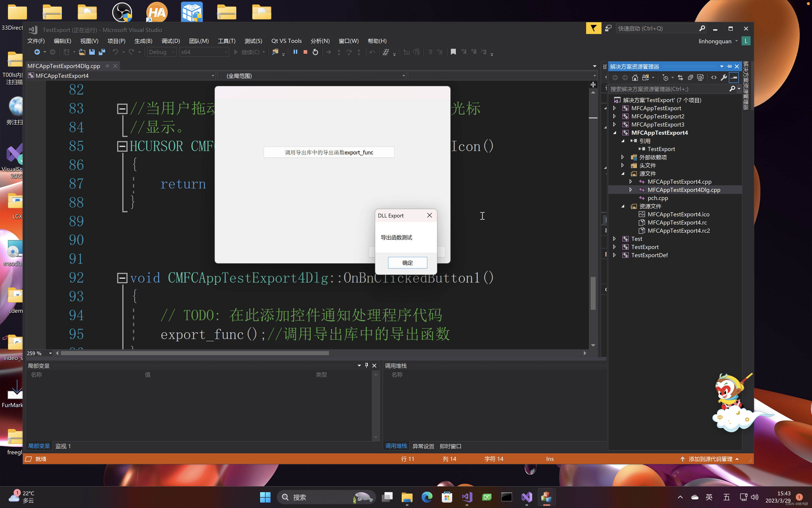The image size is (812, 508).
Task: Open the Debug configuration dropdown
Action: [162, 52]
